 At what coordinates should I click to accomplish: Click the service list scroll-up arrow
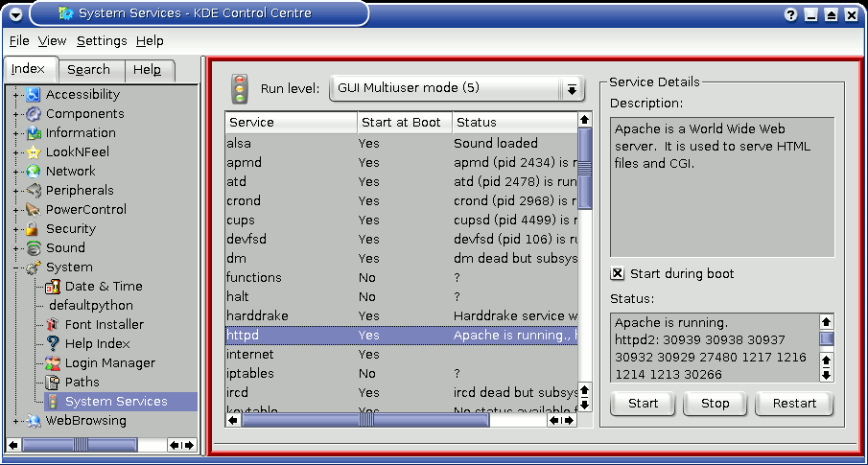584,120
